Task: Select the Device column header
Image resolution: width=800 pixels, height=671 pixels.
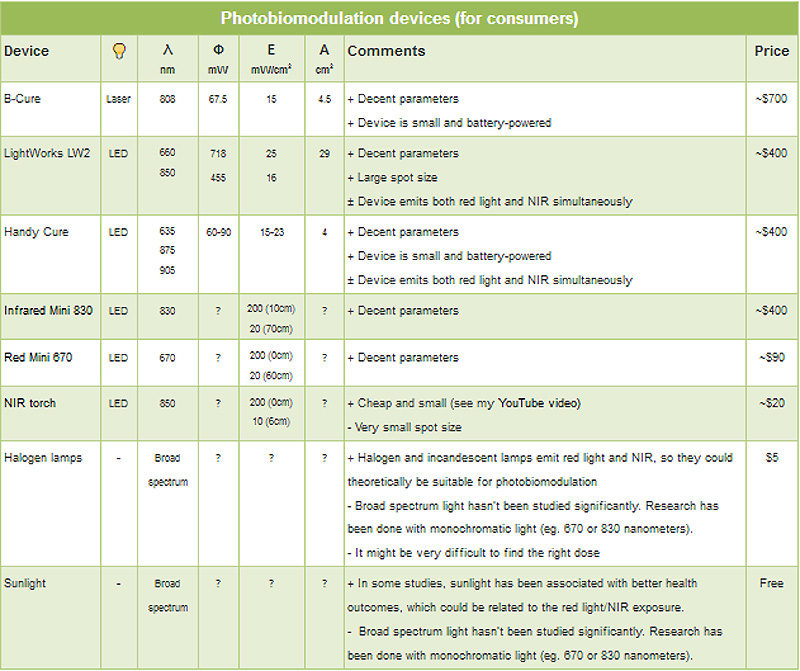Action: (x=27, y=51)
